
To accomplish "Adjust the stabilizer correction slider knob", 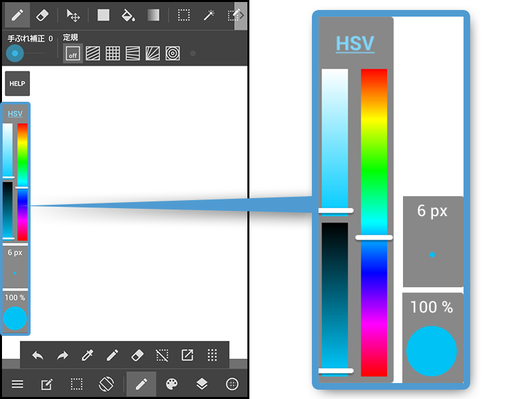I will click(15, 53).
